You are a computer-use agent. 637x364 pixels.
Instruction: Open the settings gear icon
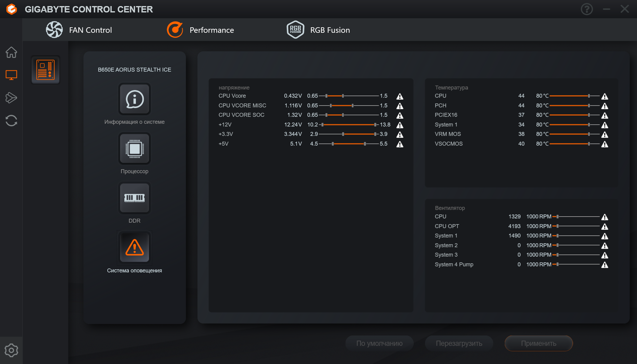pyautogui.click(x=11, y=350)
